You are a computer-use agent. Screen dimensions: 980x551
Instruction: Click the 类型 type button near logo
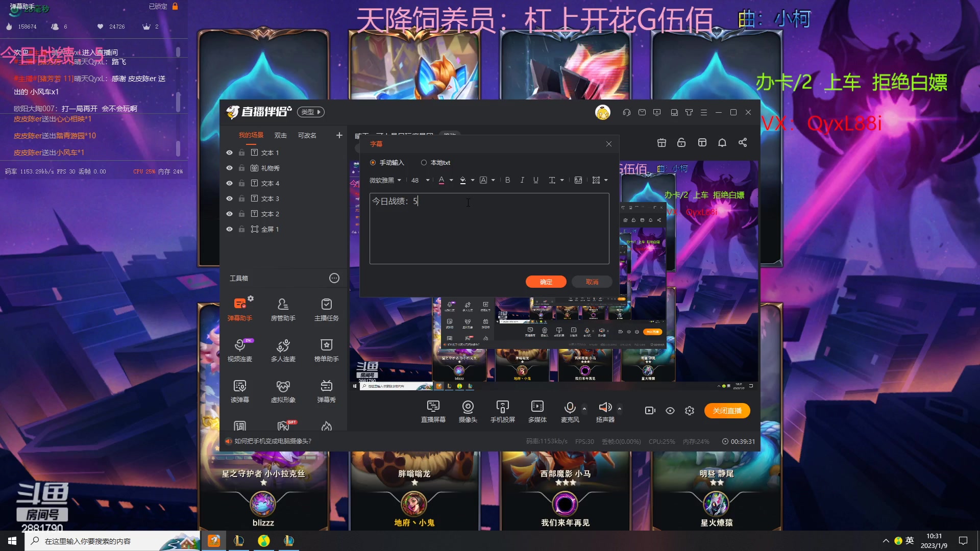pos(311,112)
